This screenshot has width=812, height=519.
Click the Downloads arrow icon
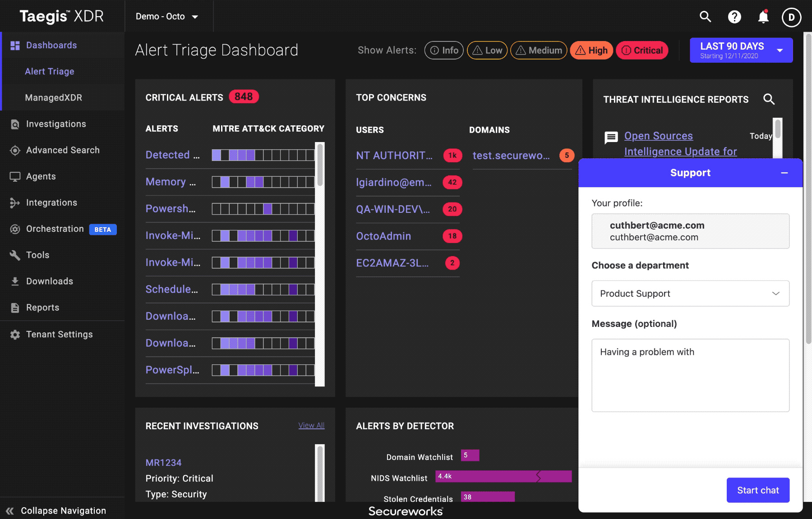coord(15,281)
